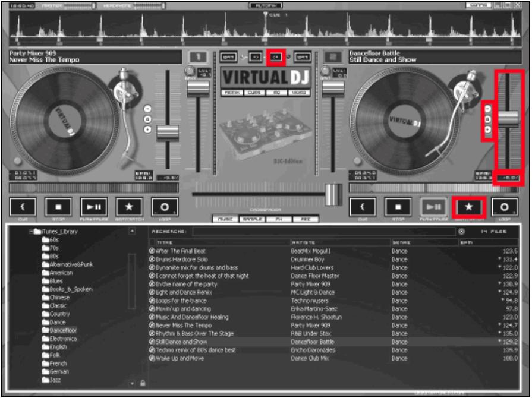
Task: Click the left turntable platter
Action: [x=65, y=121]
